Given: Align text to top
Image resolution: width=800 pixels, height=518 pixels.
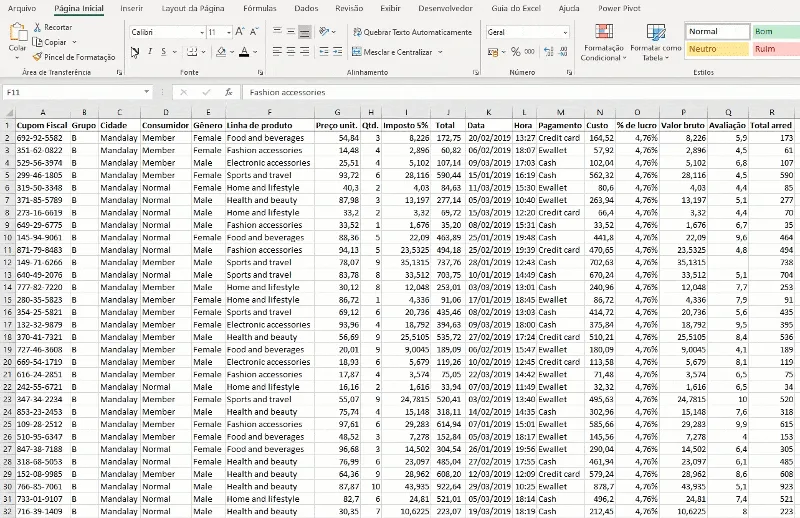Looking at the screenshot, I should [277, 32].
